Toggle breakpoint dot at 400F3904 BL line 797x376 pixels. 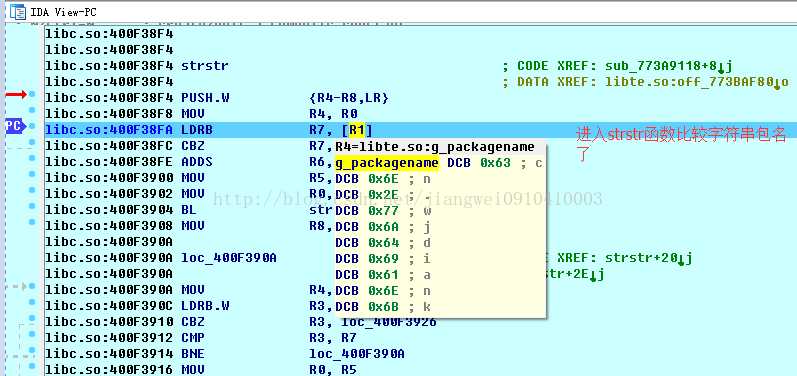(x=32, y=206)
